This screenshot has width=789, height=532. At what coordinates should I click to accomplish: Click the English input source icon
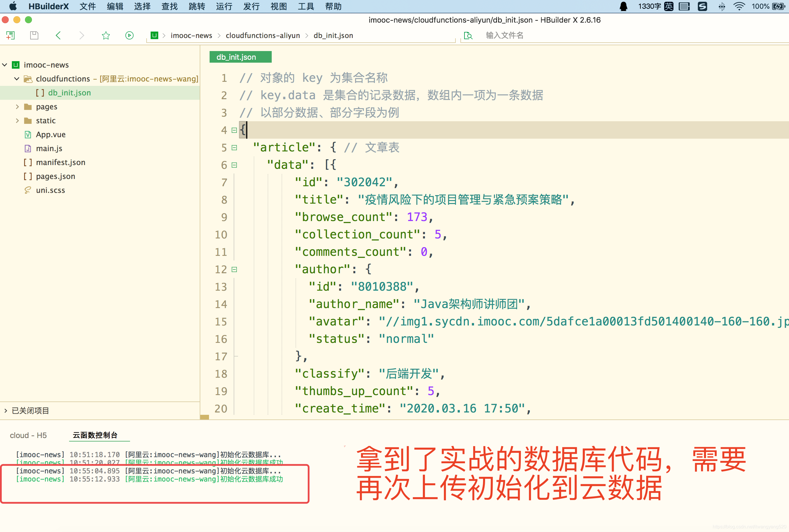669,6
